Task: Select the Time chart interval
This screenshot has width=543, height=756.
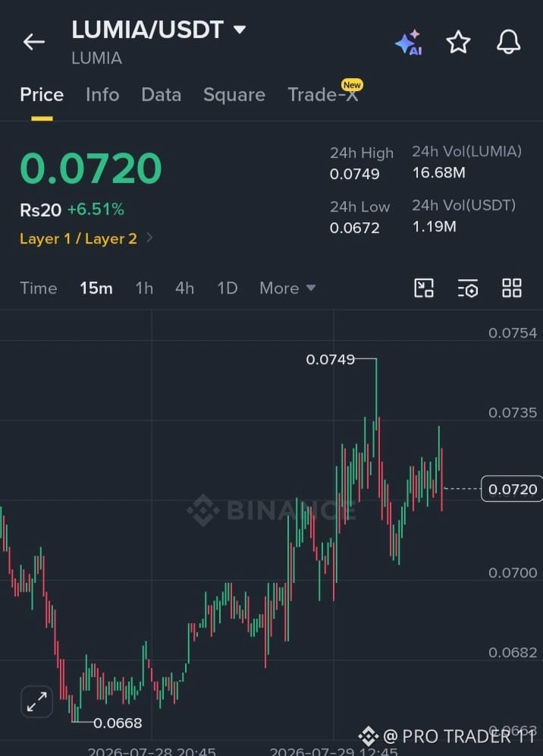Action: coord(39,288)
